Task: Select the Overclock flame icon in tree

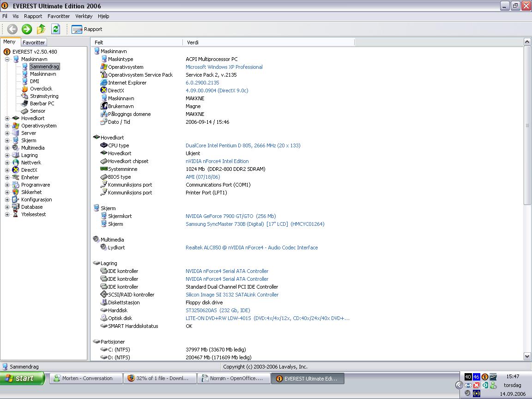Action: pyautogui.click(x=25, y=89)
